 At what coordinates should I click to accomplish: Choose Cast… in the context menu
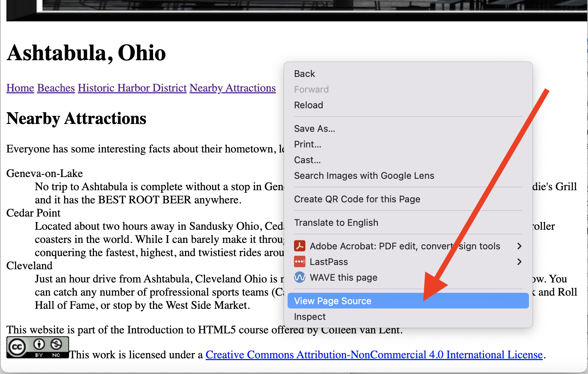pos(307,160)
